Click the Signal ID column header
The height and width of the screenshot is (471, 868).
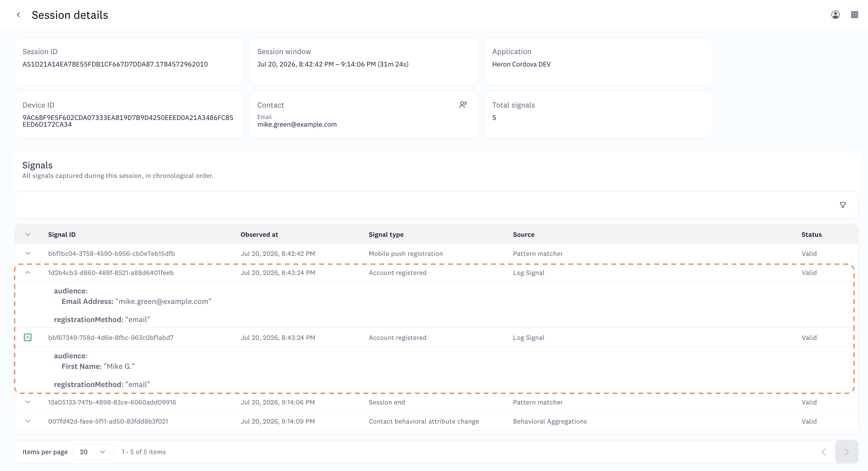tap(62, 235)
